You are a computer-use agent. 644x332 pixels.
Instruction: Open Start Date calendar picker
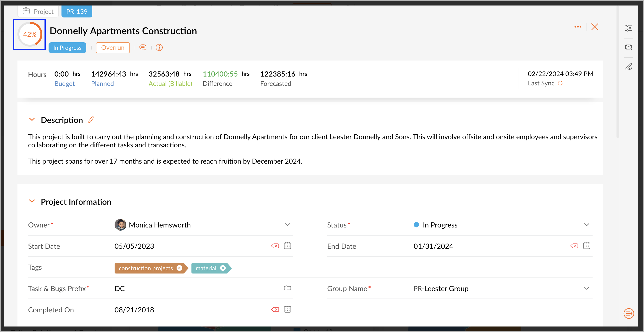(x=287, y=246)
